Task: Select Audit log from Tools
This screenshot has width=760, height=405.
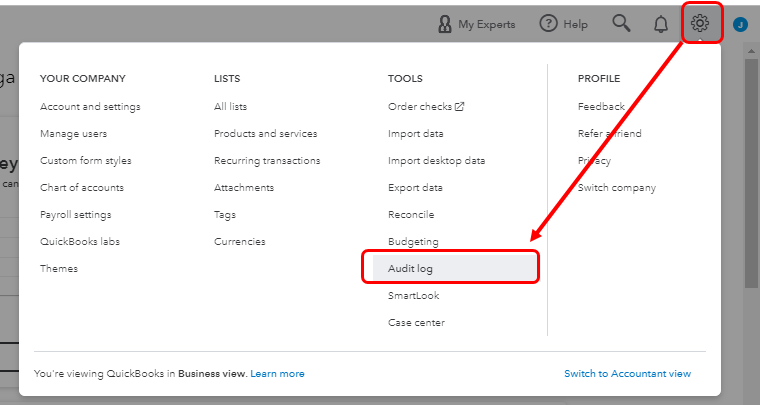Action: (411, 269)
